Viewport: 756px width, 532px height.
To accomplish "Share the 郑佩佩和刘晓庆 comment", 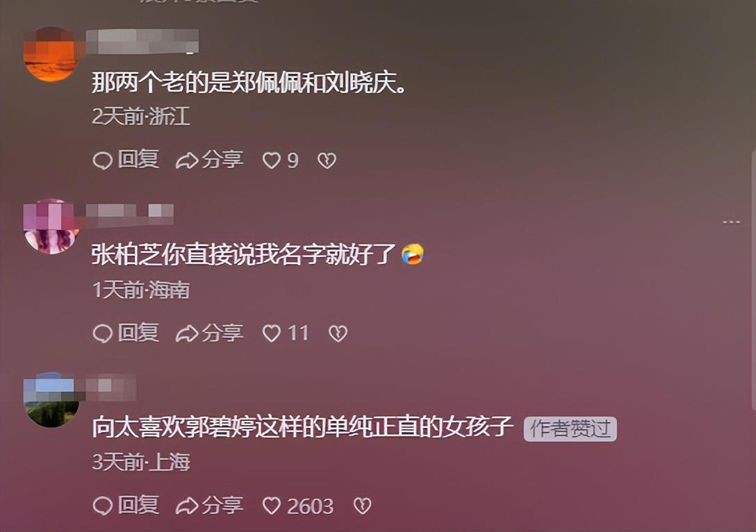I will click(210, 160).
